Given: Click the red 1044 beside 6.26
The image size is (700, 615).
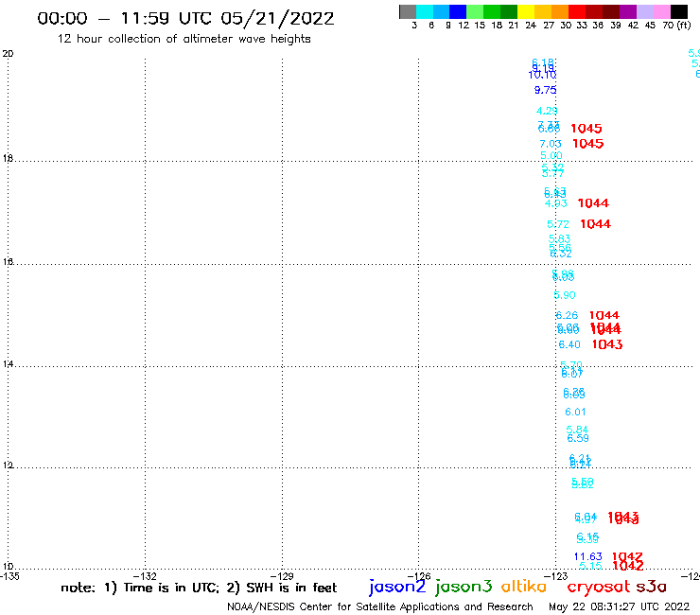Looking at the screenshot, I should pos(604,315).
